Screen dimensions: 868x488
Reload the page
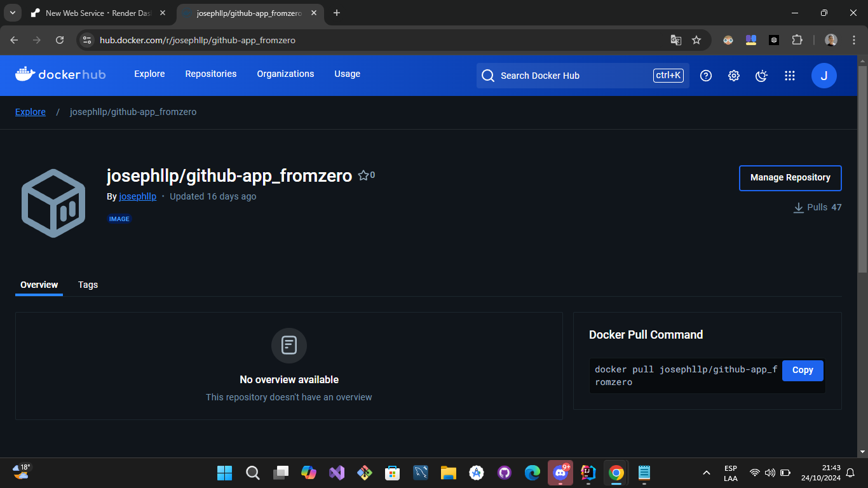pos(60,40)
